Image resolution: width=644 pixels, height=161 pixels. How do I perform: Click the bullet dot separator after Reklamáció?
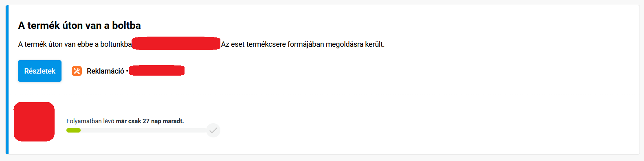[x=127, y=71]
